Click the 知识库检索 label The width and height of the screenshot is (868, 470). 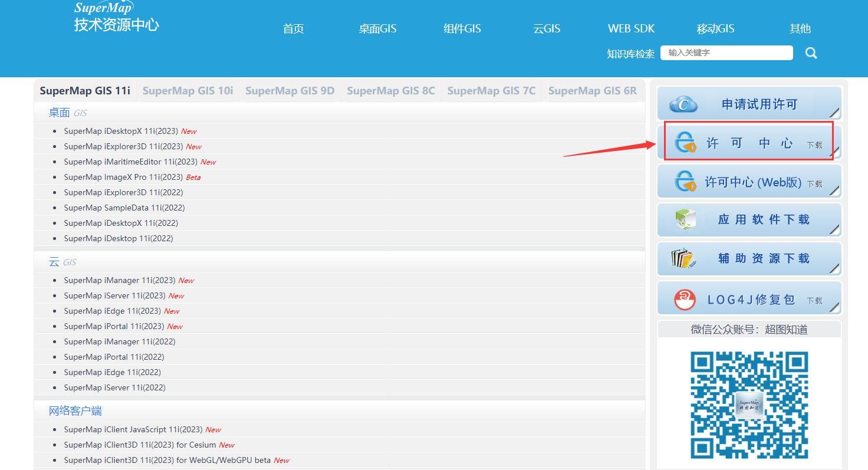pos(630,54)
